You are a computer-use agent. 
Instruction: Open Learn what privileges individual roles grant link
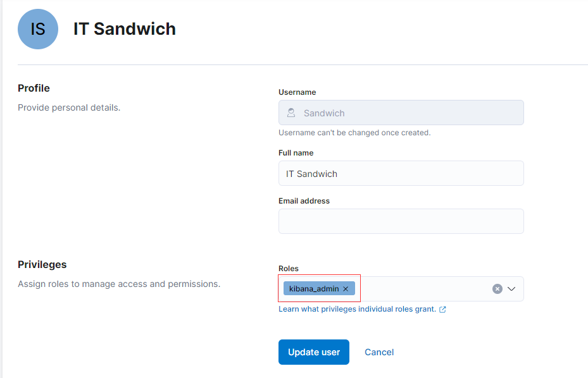point(357,309)
